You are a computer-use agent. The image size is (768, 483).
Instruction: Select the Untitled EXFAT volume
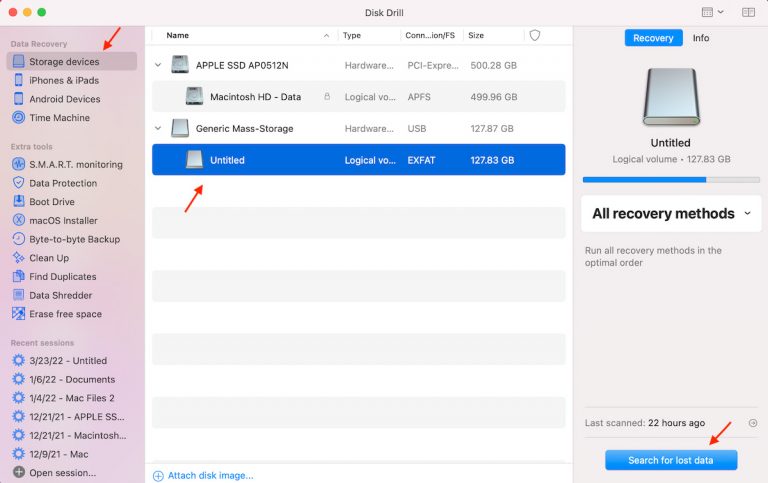click(359, 160)
